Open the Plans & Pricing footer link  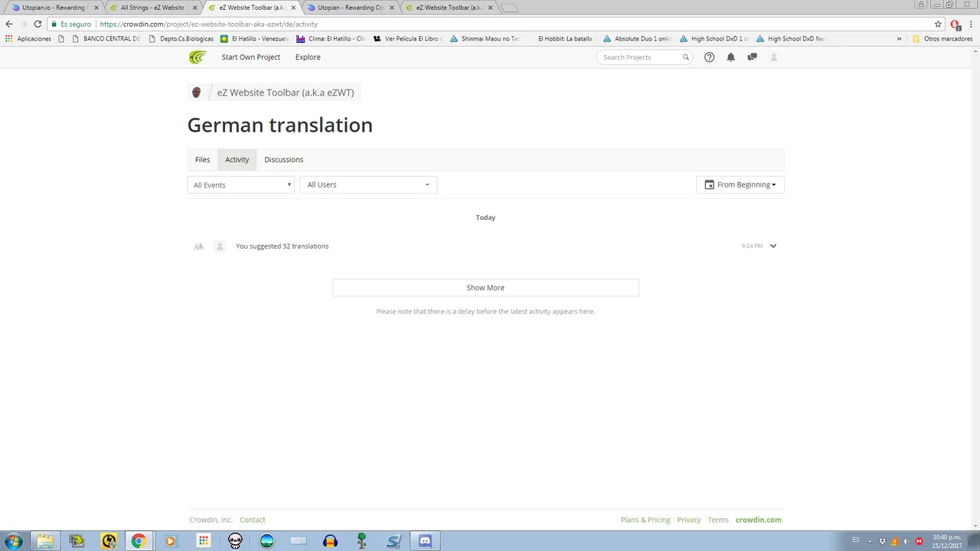[x=645, y=520]
